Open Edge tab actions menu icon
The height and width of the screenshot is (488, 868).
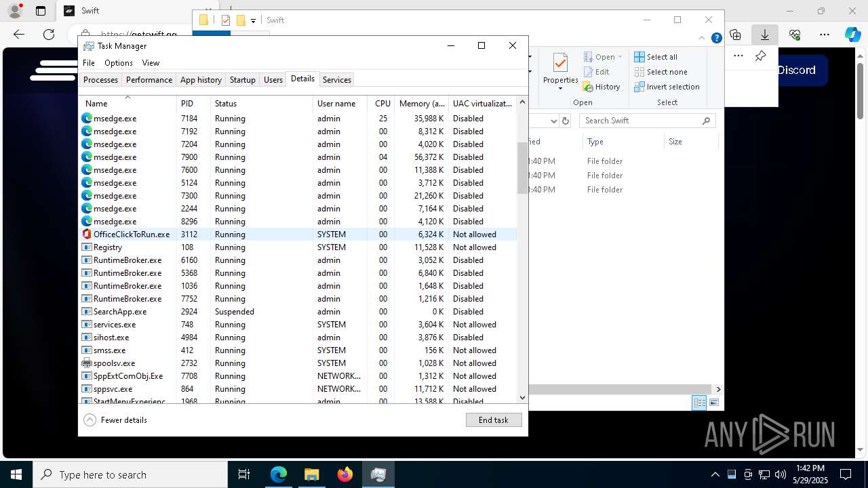[x=41, y=11]
